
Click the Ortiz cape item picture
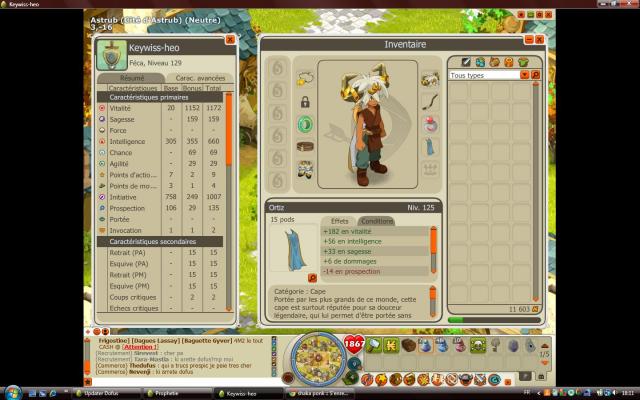point(294,249)
